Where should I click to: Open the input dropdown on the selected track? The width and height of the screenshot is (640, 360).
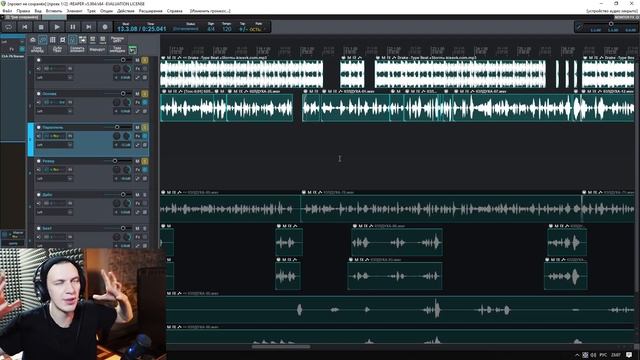54,145
